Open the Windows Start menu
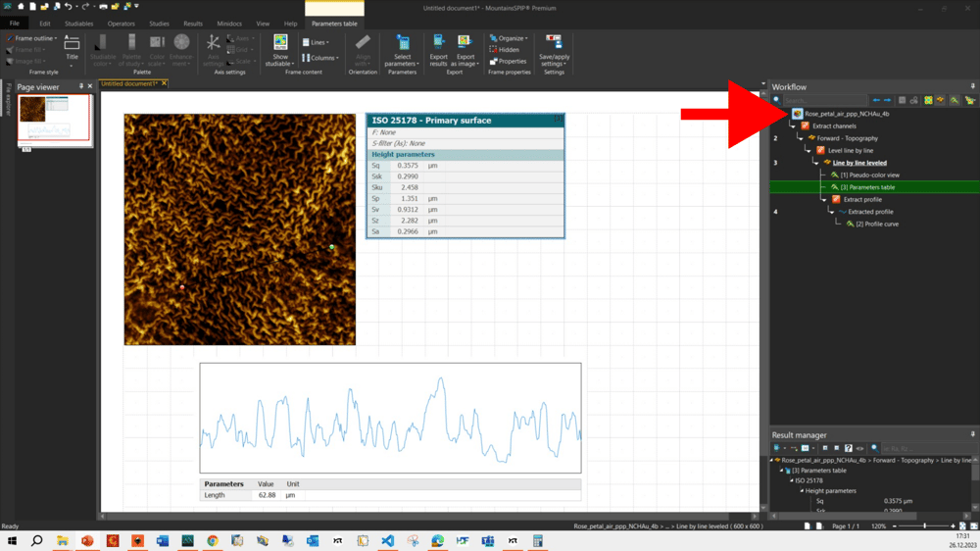980x551 pixels. (x=12, y=540)
